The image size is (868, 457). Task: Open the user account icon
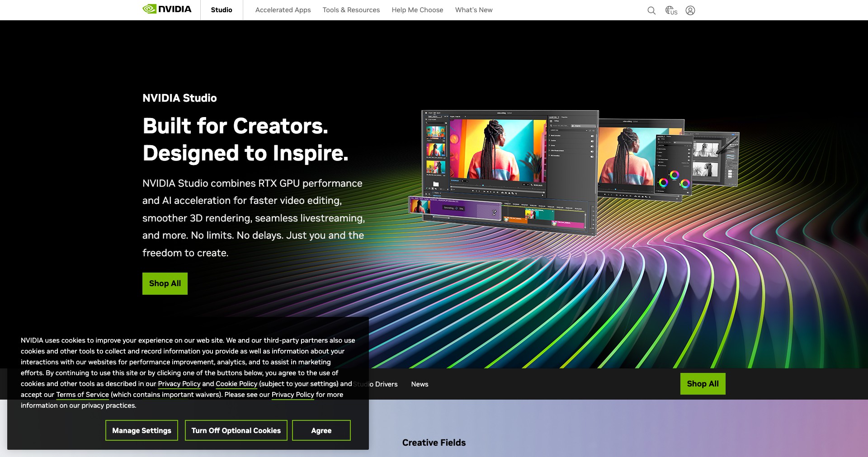690,10
